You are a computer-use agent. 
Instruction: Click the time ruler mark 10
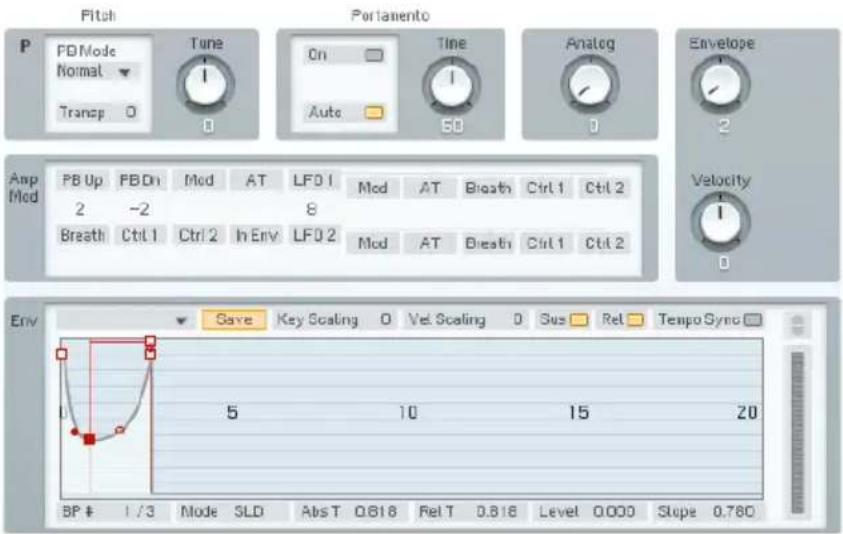(408, 413)
